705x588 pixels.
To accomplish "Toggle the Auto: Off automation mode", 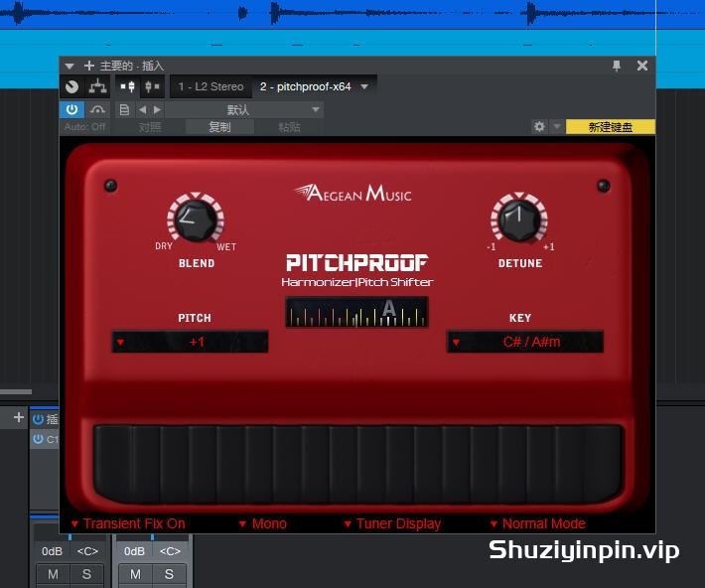I will [x=84, y=127].
